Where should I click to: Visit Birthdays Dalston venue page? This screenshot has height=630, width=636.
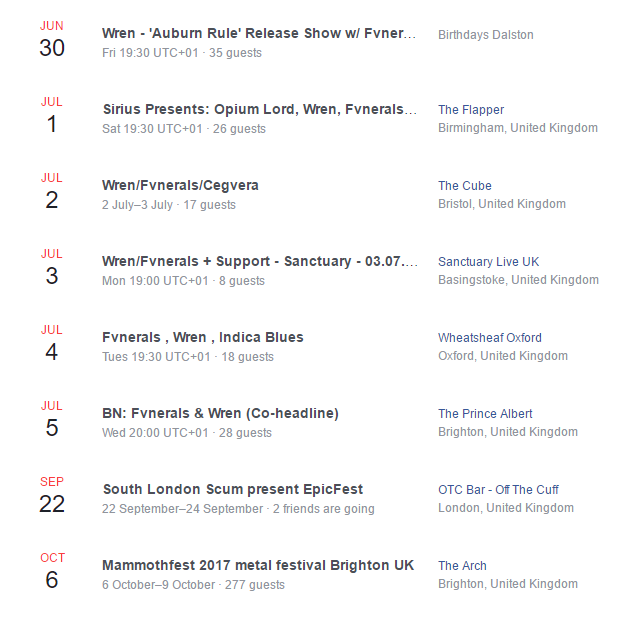pyautogui.click(x=485, y=34)
